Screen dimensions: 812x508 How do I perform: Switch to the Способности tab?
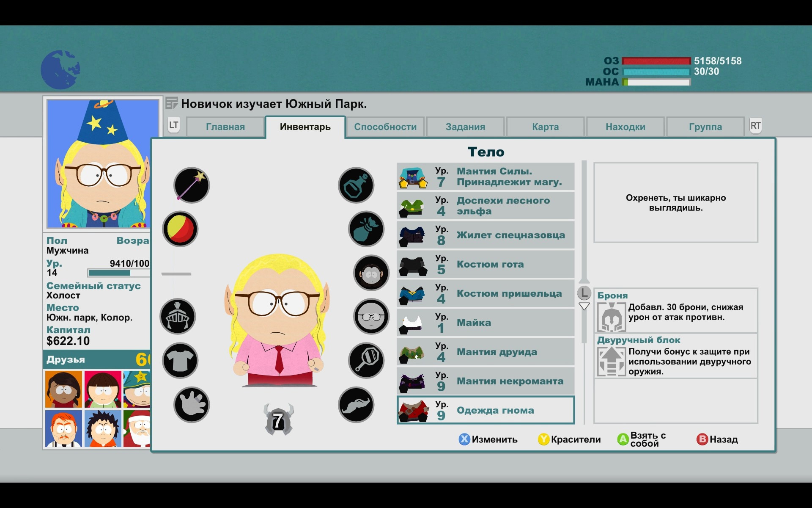[385, 127]
